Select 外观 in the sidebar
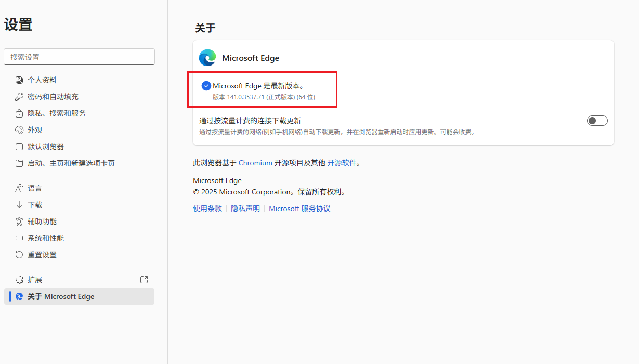Viewport: 639px width, 364px height. pos(79,130)
